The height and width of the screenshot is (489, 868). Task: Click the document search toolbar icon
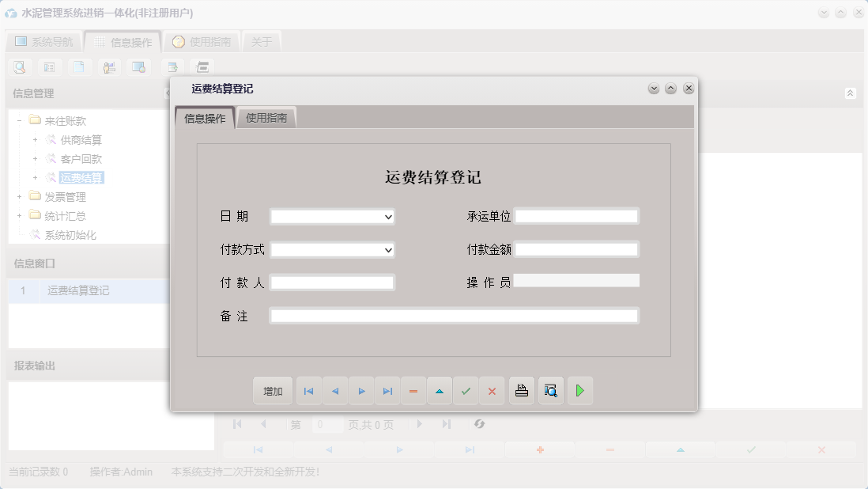tap(20, 67)
